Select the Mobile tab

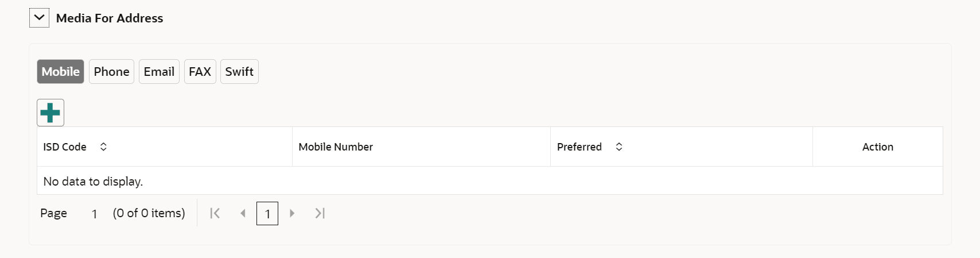(x=60, y=72)
